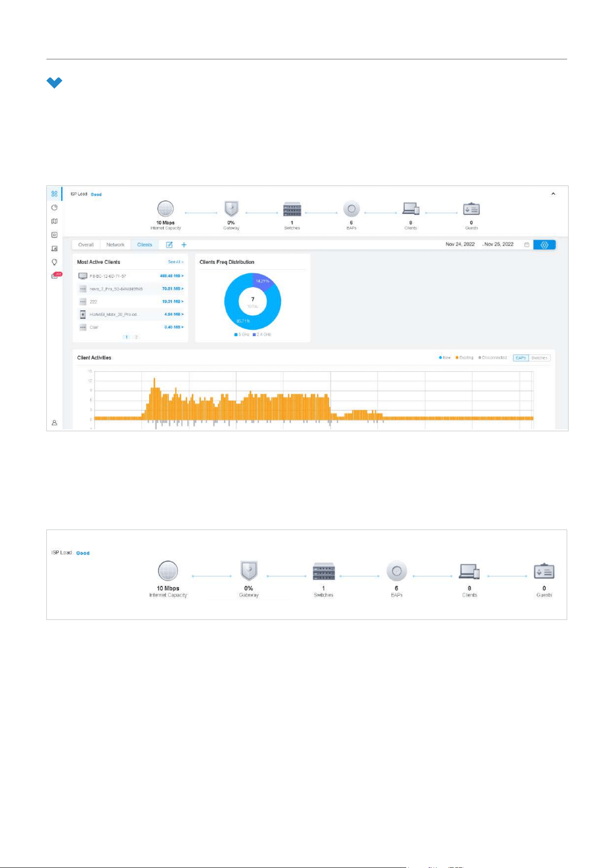Viewport: 614px width, 868px height.
Task: Click the Gateway shield in the lower banner image
Action: click(249, 571)
